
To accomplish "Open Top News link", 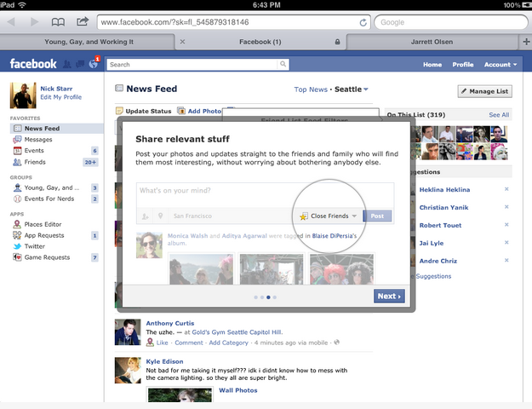I will pyautogui.click(x=311, y=89).
